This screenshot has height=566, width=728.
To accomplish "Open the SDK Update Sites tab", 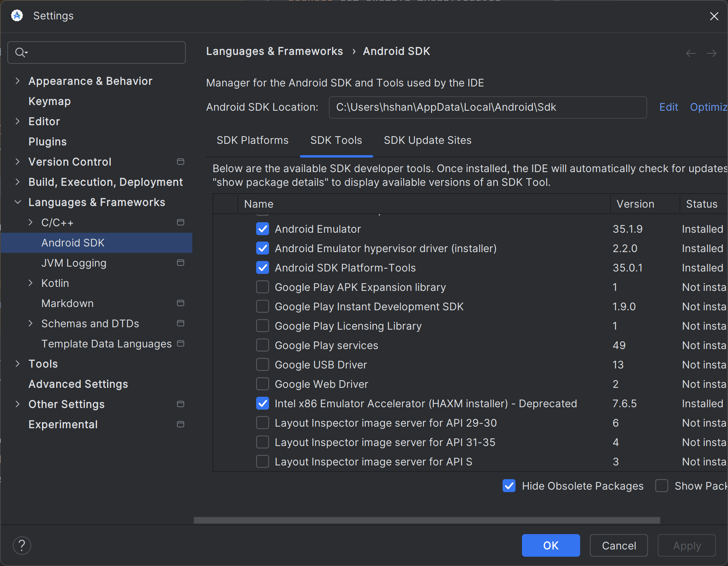I will click(427, 140).
